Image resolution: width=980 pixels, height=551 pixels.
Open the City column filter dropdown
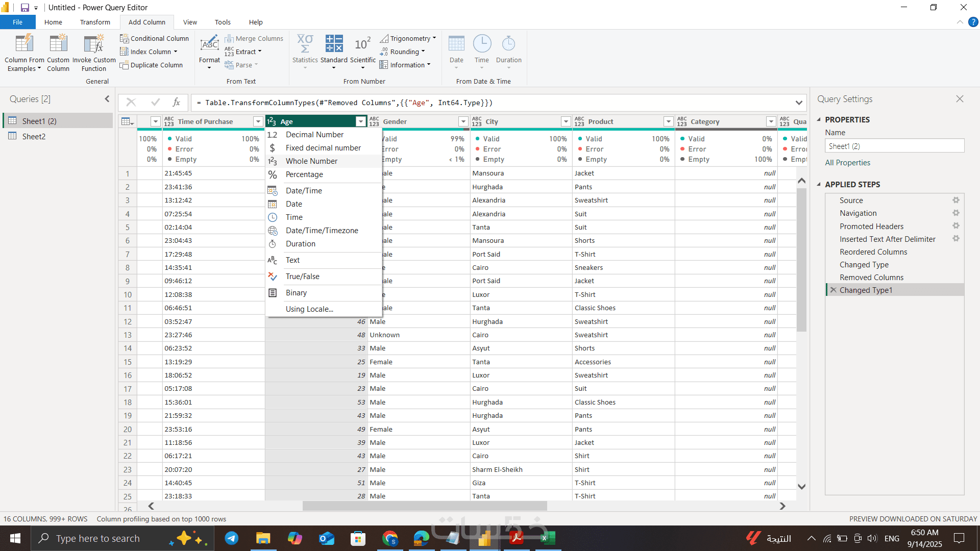coord(566,121)
